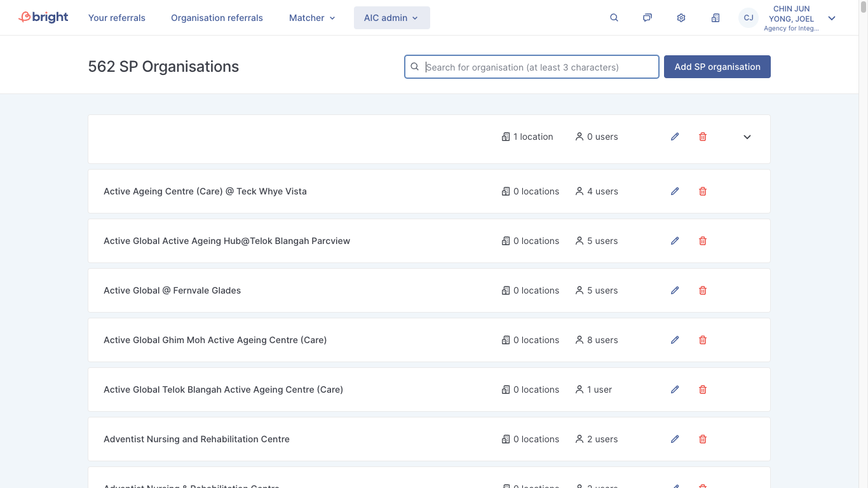This screenshot has height=488, width=868.
Task: Delete Active Global Ghim Moh Active Ageing Centre
Action: tap(703, 340)
